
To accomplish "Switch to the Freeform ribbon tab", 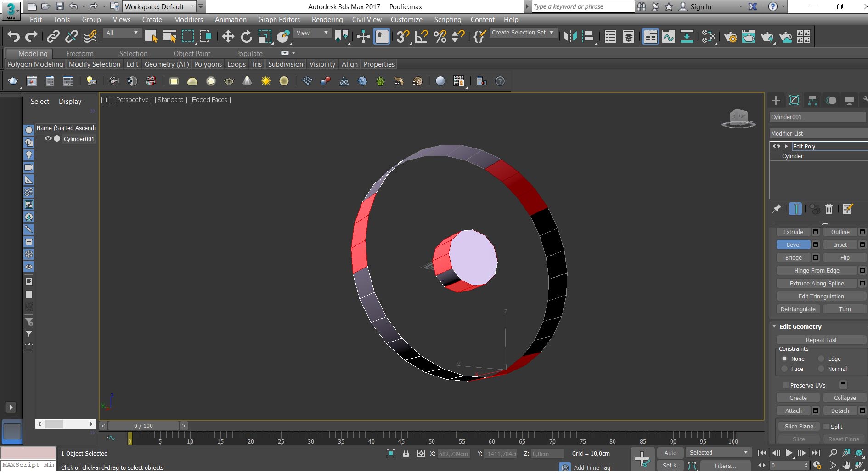I will tap(79, 54).
